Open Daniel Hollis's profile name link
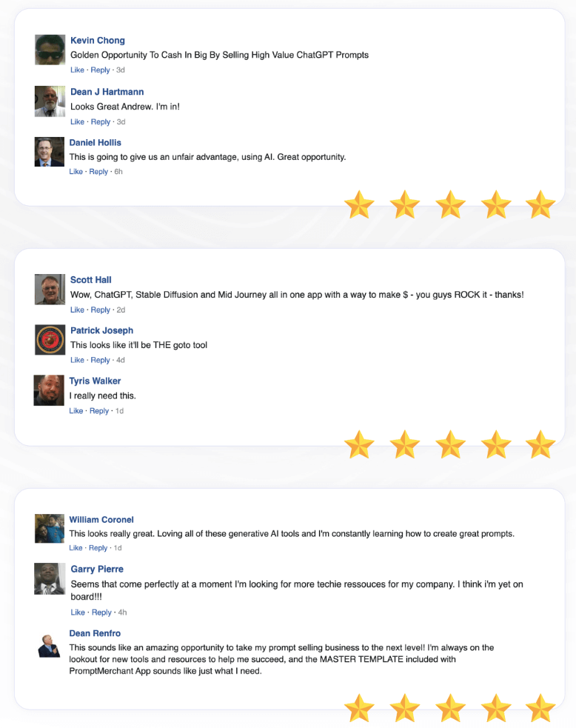 click(x=96, y=142)
